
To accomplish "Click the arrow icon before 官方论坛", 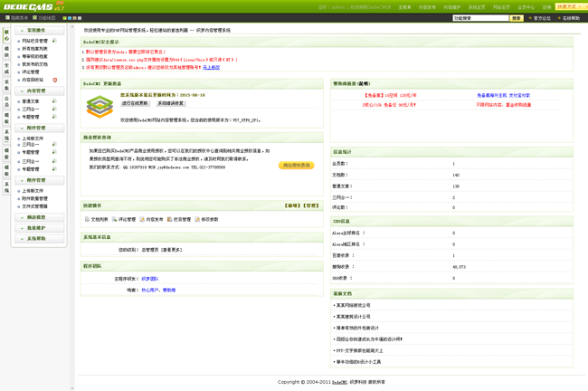I will 530,17.
